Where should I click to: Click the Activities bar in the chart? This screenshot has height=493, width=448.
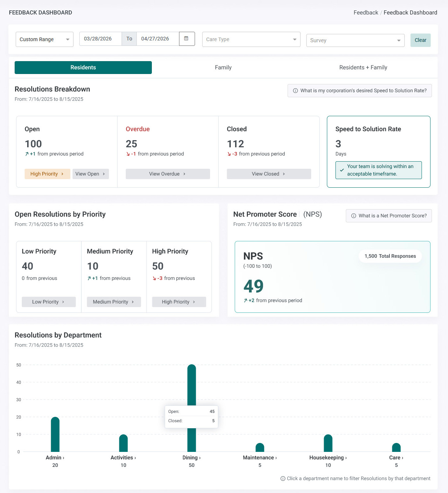pyautogui.click(x=123, y=443)
